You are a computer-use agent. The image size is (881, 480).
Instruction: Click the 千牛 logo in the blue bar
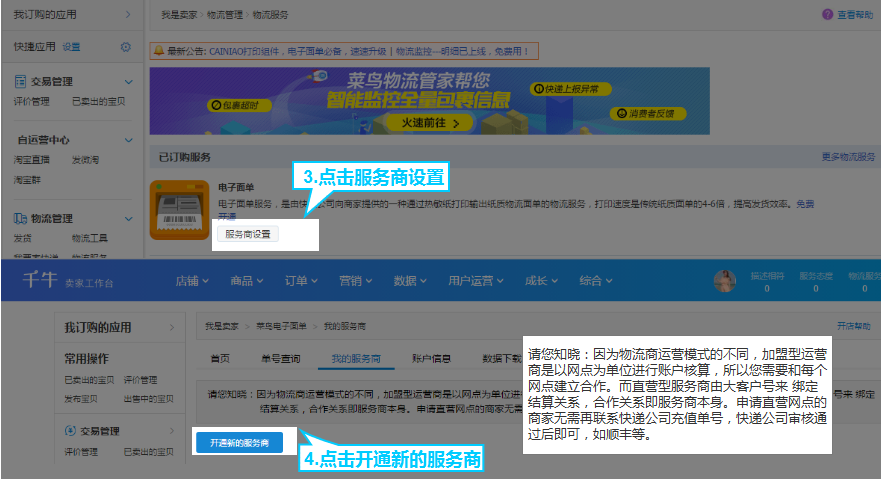point(40,279)
